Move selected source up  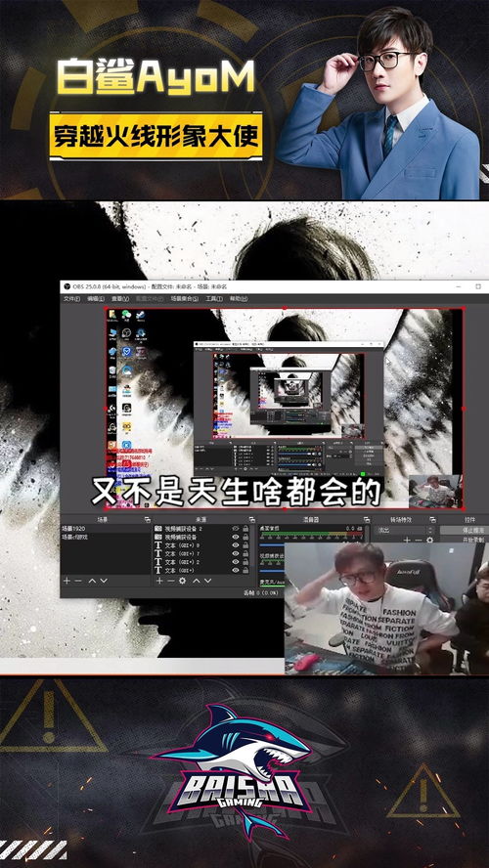point(196,581)
